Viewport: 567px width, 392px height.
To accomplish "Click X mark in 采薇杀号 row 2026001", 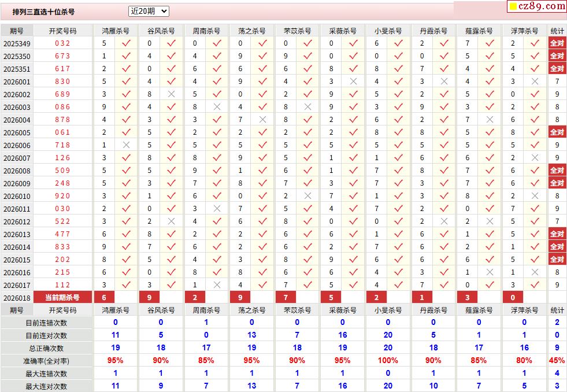I will (x=353, y=82).
